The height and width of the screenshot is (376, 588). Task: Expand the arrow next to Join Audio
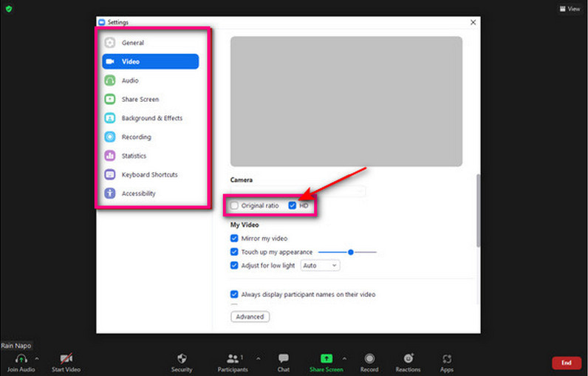38,358
